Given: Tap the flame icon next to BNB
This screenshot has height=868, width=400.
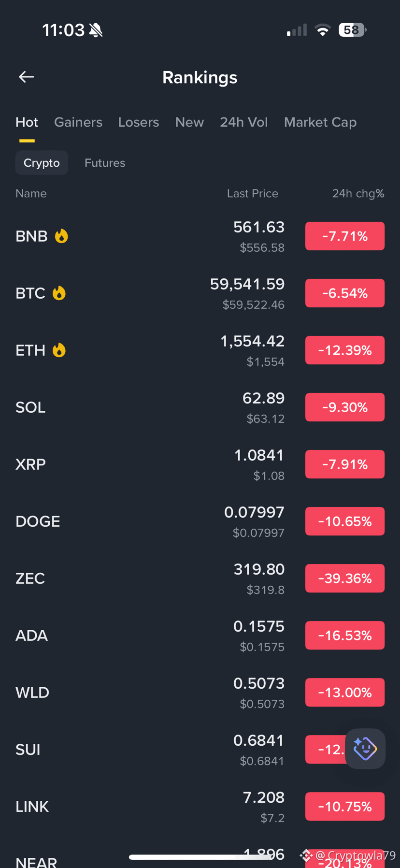Looking at the screenshot, I should [61, 236].
